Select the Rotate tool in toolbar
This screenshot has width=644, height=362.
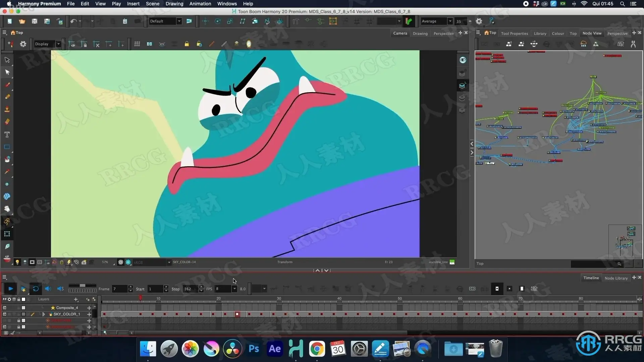click(218, 21)
